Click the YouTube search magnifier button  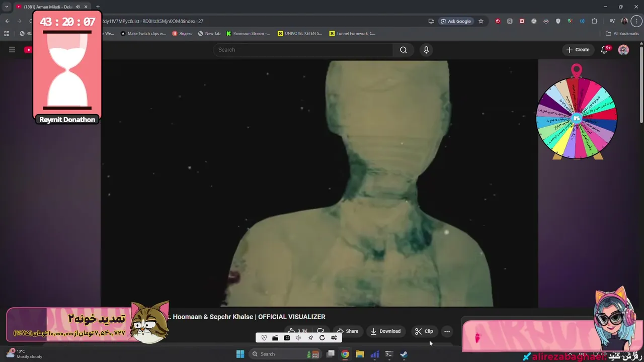(404, 50)
